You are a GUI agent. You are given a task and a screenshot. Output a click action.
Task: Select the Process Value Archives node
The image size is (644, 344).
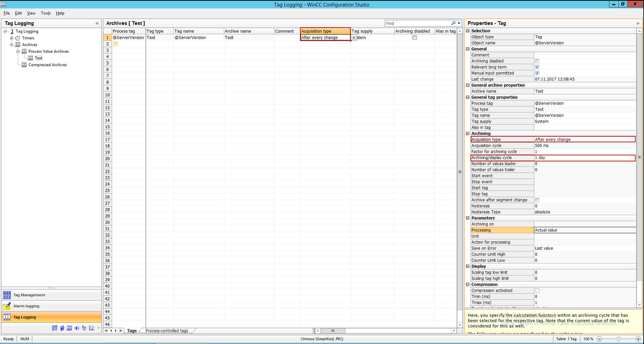[48, 51]
